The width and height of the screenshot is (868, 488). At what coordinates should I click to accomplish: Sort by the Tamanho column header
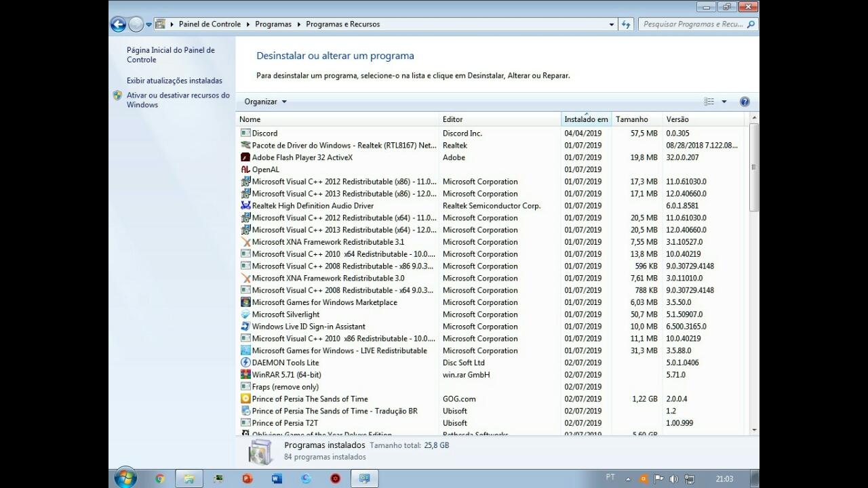pyautogui.click(x=637, y=119)
